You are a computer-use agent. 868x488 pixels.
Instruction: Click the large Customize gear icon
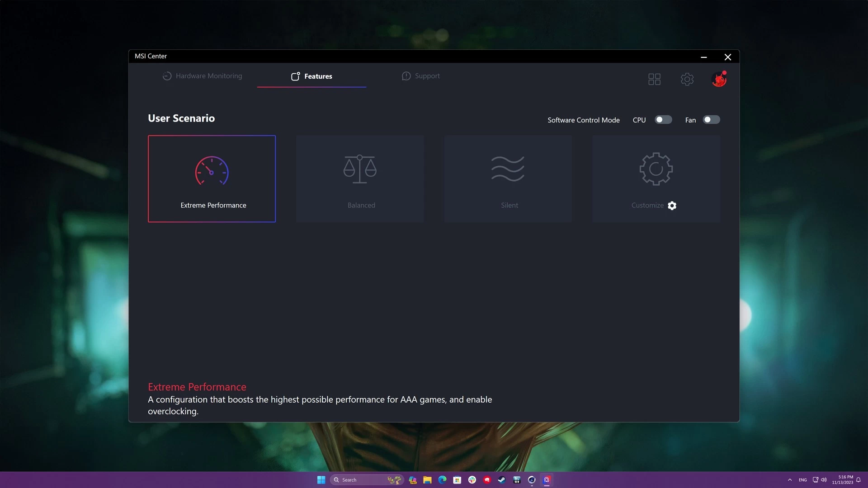[656, 169]
